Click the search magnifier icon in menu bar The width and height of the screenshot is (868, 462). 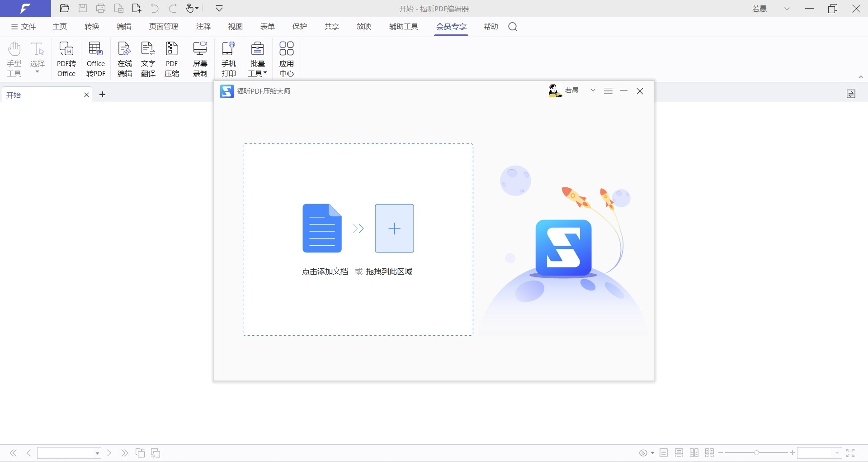tap(513, 27)
